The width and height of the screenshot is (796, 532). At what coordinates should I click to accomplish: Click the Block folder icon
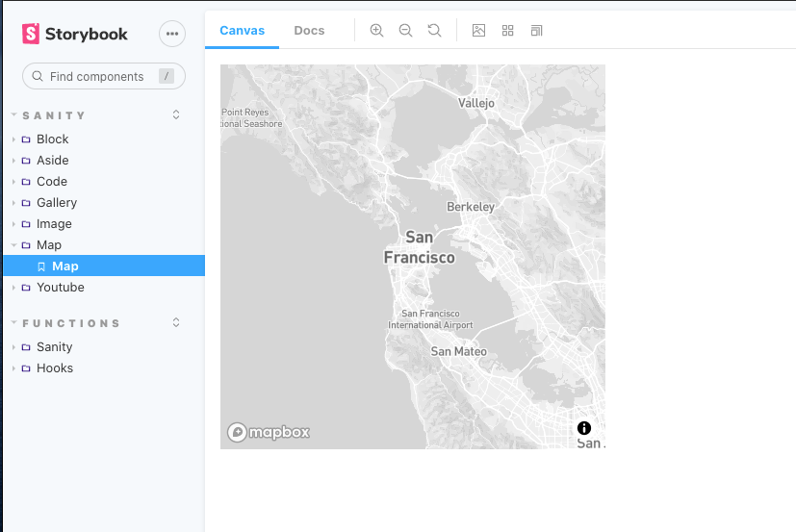click(x=26, y=139)
